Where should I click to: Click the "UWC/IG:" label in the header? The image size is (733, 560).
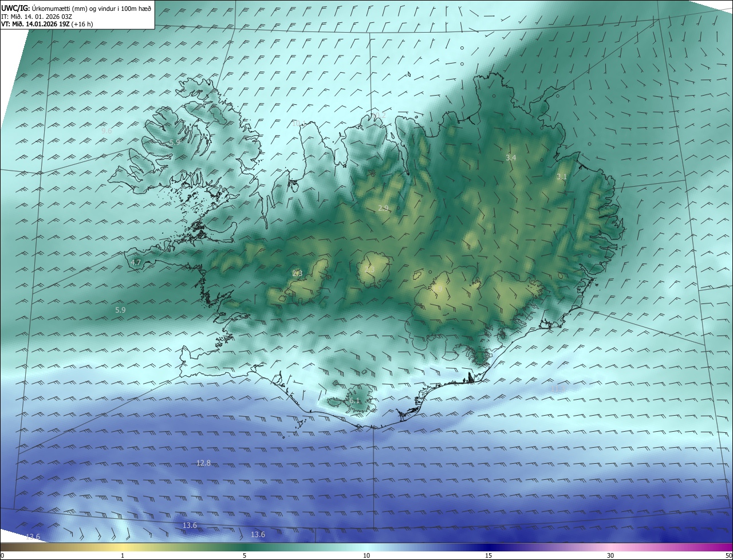[15, 8]
